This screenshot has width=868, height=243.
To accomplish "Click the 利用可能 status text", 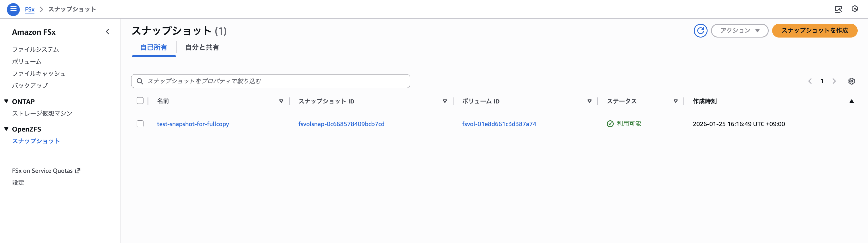I will [x=629, y=124].
